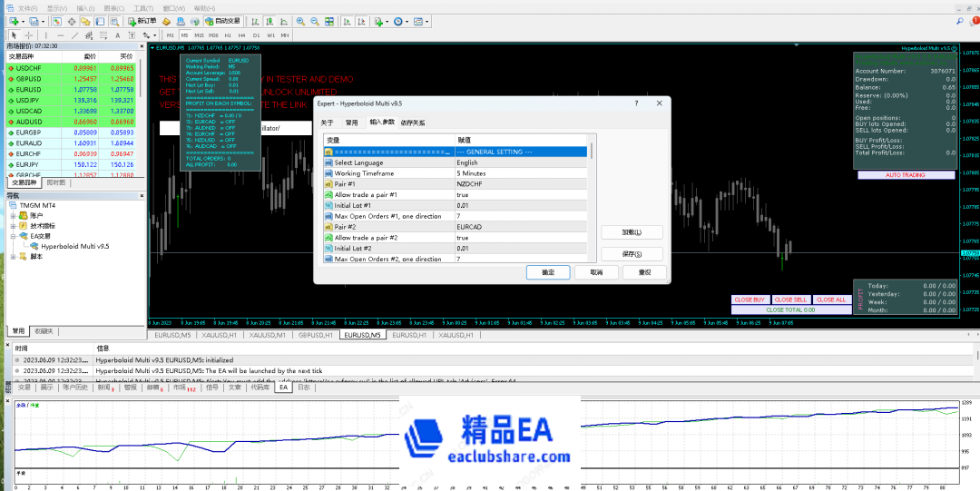Screen dimensions: 980x491
Task: Click the zoom in magnifier icon
Action: click(x=300, y=21)
